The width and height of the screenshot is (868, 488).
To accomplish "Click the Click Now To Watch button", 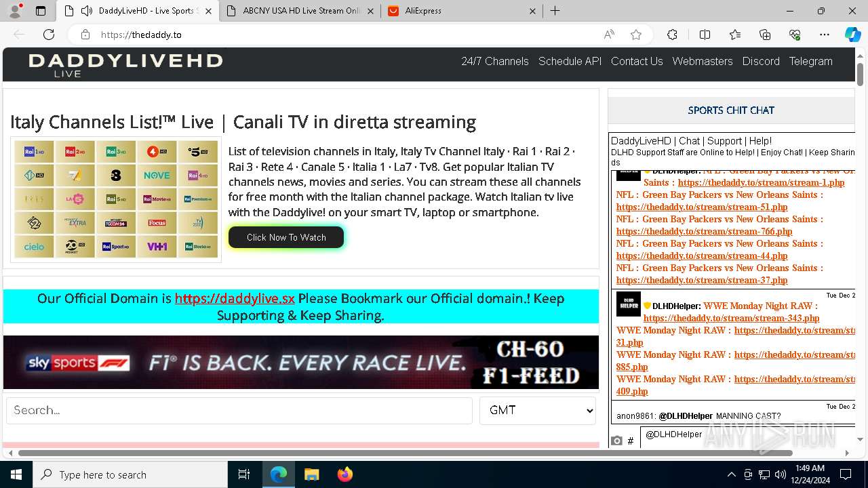I will (286, 237).
